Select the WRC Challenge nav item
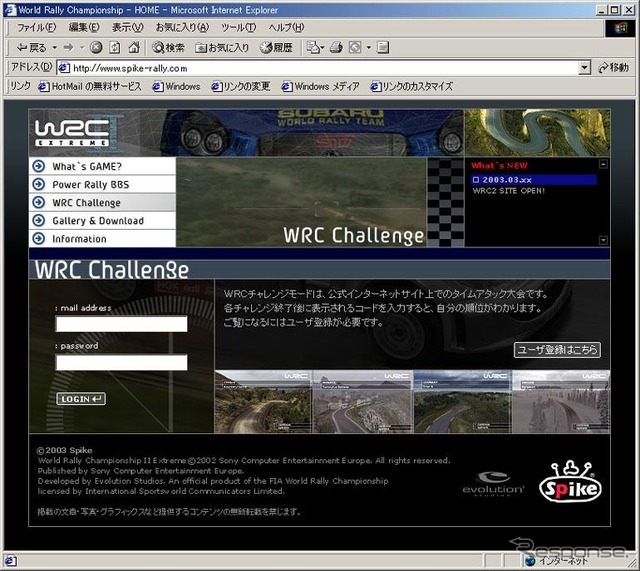The image size is (640, 571). [x=102, y=202]
